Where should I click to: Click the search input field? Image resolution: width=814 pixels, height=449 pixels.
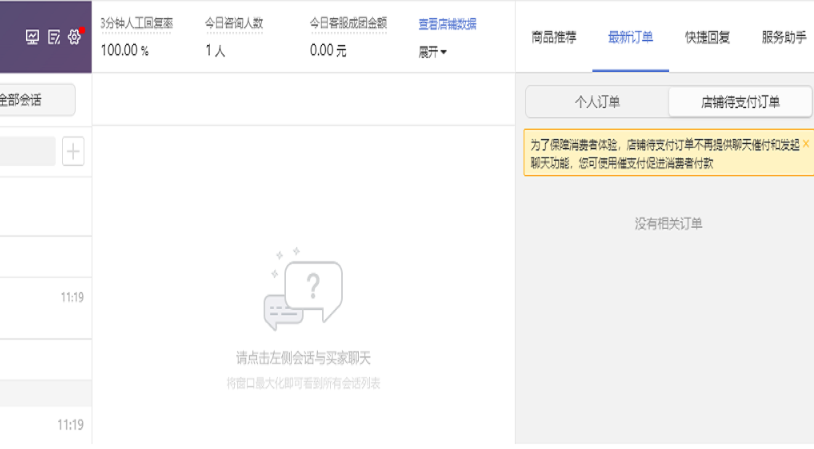click(25, 152)
